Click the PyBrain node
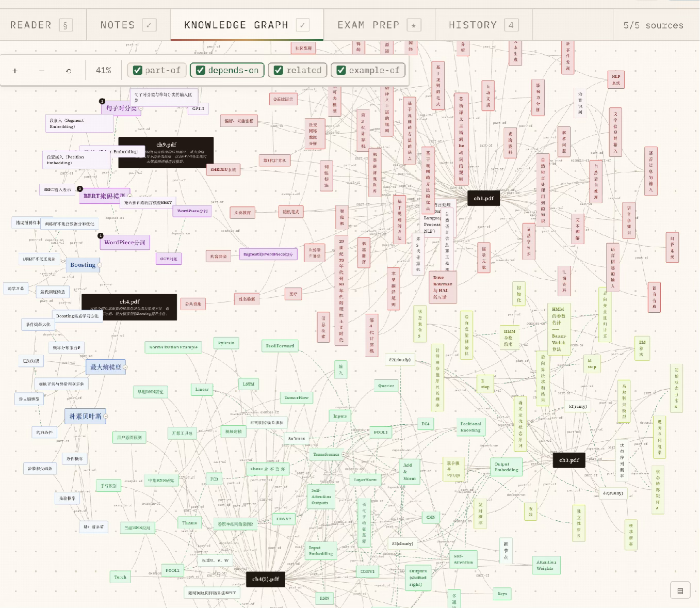Viewport: 700px width, 608px height. (226, 343)
